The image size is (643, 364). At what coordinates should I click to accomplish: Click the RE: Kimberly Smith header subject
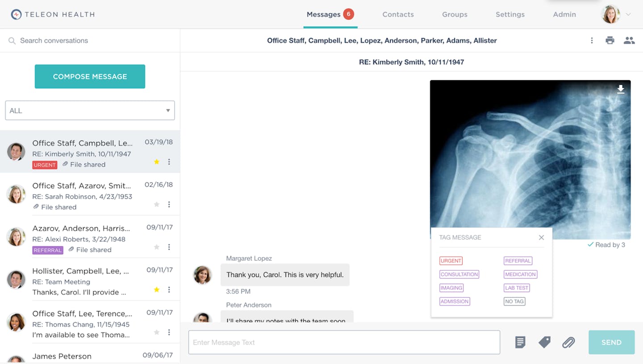pyautogui.click(x=411, y=62)
